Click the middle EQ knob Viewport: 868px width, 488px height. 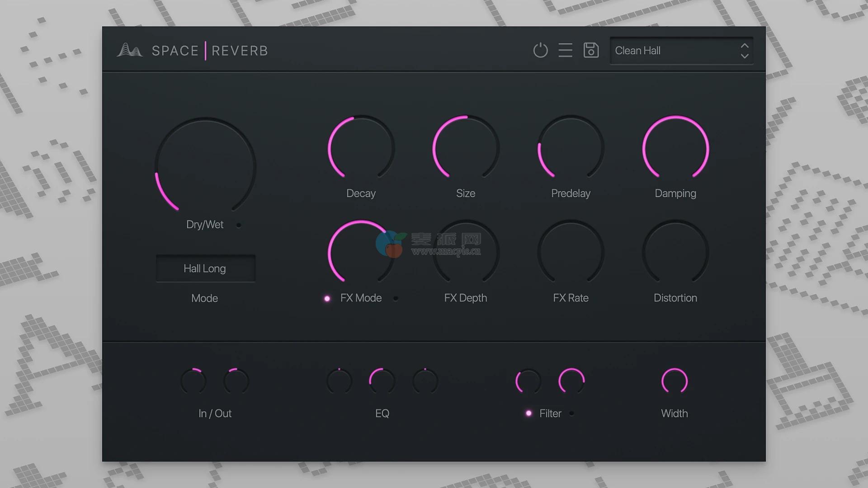tap(382, 381)
